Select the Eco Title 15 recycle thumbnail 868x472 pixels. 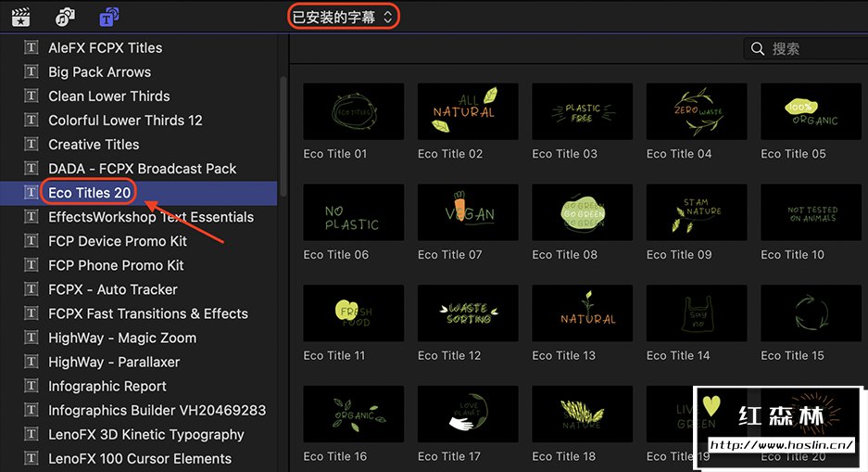click(811, 313)
